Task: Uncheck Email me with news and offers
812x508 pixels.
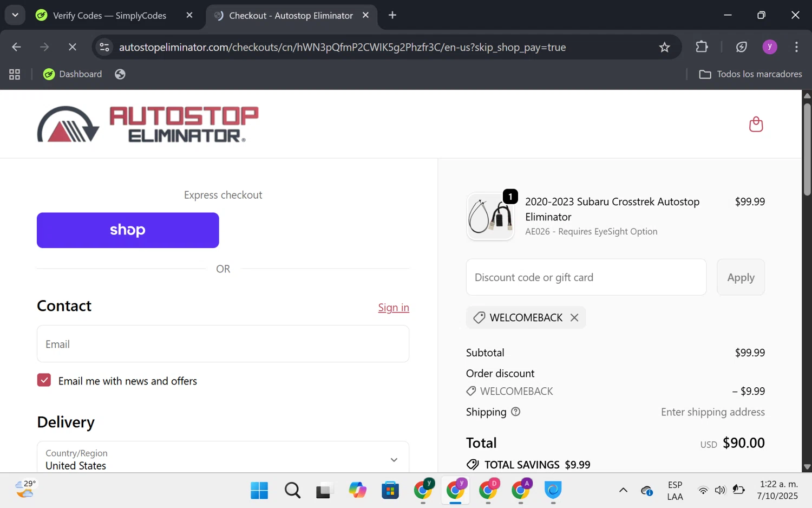Action: 44,380
